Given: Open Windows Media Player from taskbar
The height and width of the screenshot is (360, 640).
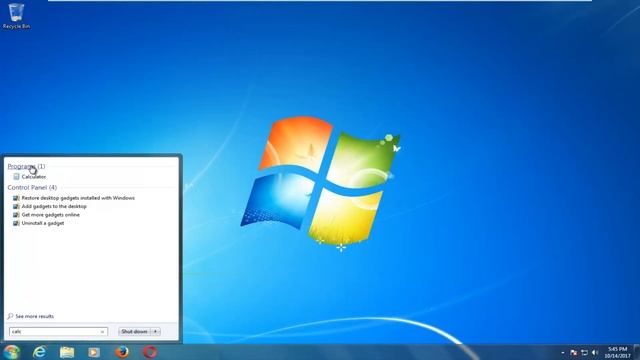Looking at the screenshot, I should click(94, 352).
